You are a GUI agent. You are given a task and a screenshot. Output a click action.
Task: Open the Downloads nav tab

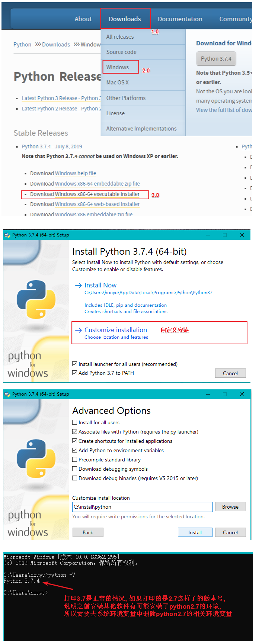coord(125,19)
